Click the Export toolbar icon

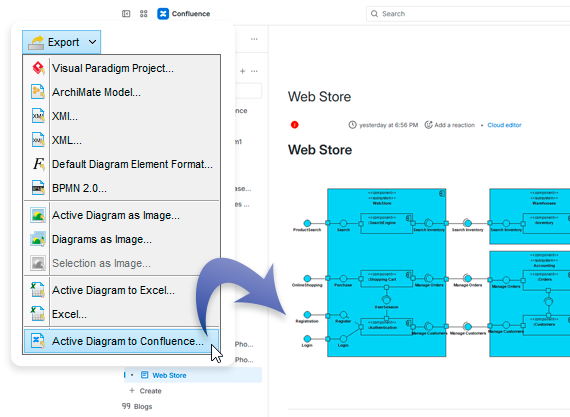36,42
